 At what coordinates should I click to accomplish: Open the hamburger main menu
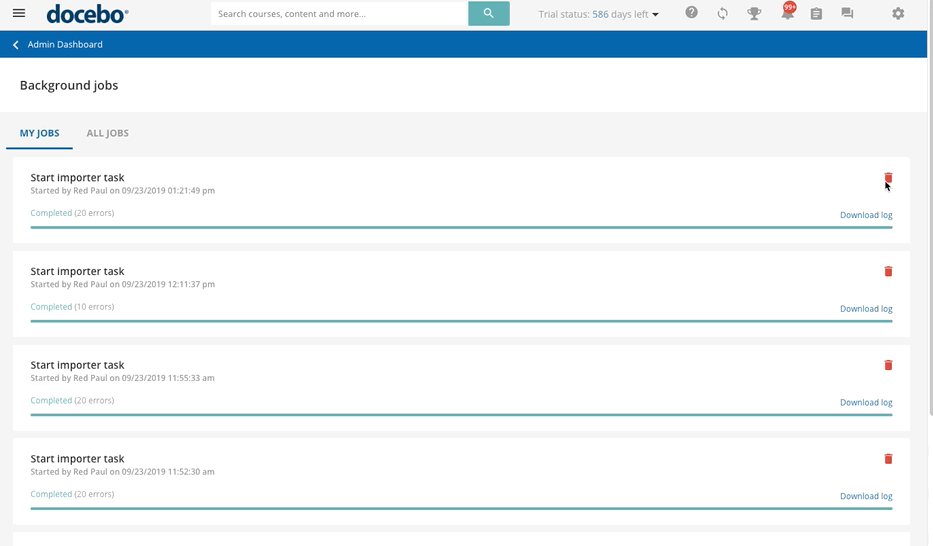(19, 13)
